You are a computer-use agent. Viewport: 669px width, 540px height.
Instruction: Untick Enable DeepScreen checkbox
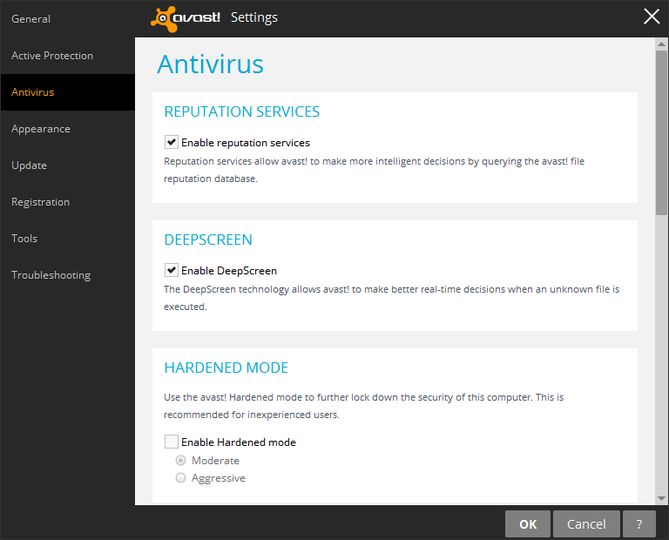[171, 270]
